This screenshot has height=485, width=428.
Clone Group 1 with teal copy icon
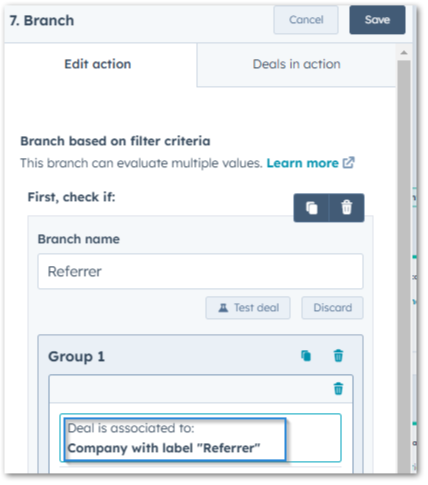click(306, 356)
